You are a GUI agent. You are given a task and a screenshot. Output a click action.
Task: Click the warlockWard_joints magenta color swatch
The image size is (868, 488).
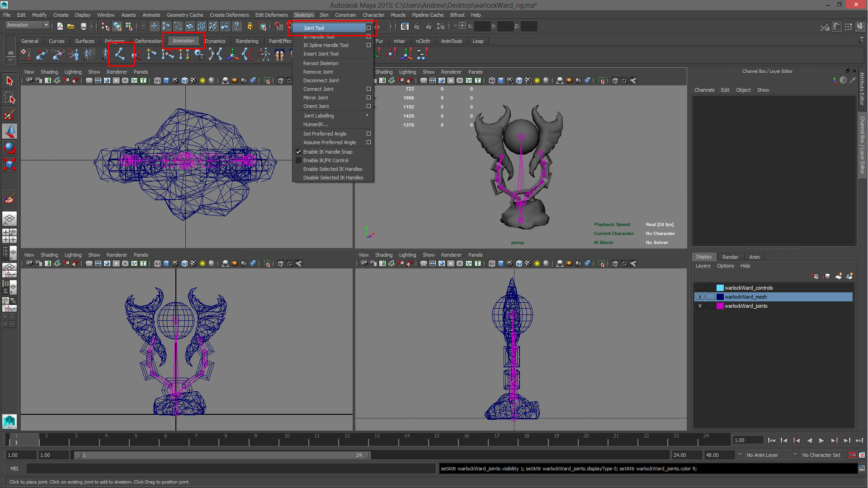tap(720, 306)
